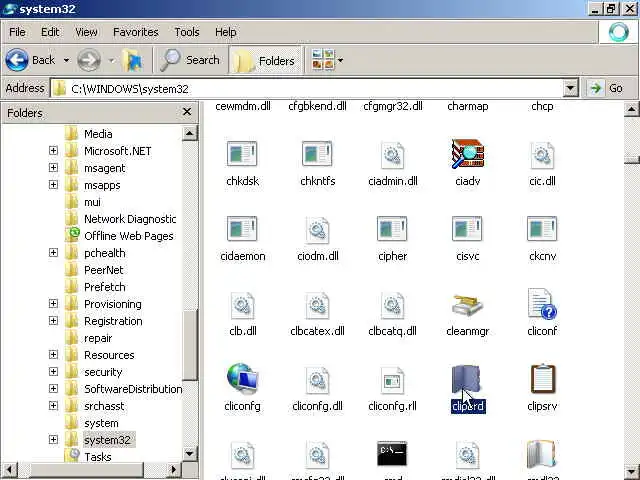The width and height of the screenshot is (640, 480).
Task: Click the address bar path field
Action: [307, 89]
